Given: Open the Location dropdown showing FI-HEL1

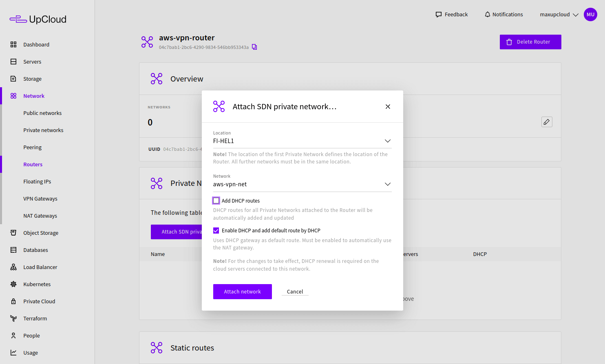Looking at the screenshot, I should point(302,141).
